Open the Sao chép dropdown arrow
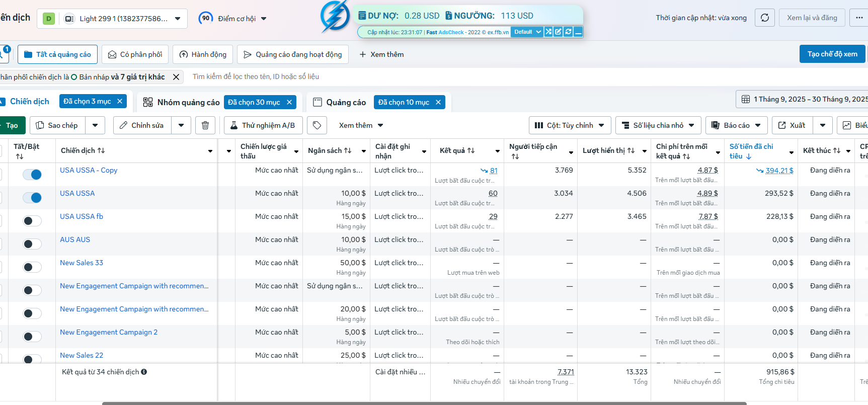The height and width of the screenshot is (405, 868). [x=95, y=125]
